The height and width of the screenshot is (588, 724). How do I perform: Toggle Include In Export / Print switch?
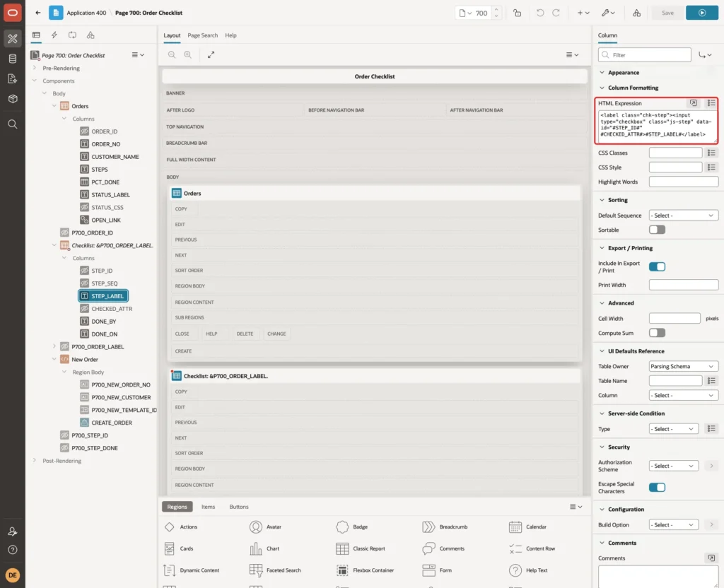[657, 266]
